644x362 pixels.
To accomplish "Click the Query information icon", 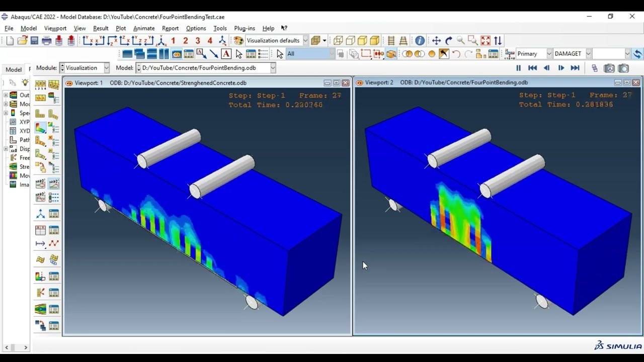I will 420,41.
